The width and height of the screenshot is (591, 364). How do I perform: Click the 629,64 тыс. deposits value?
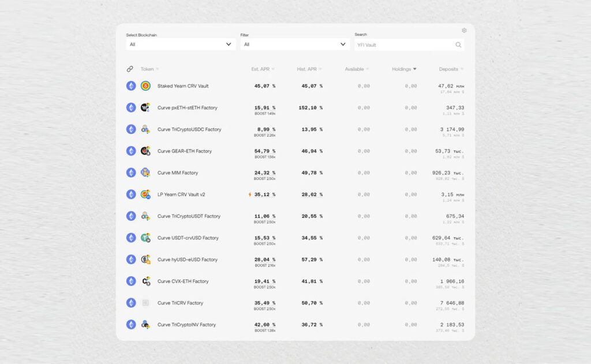click(x=448, y=238)
